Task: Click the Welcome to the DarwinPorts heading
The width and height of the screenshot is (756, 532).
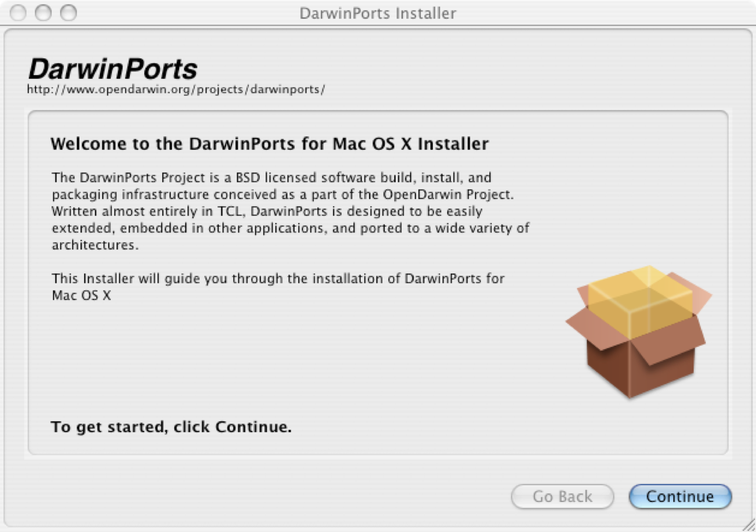Action: pyautogui.click(x=270, y=144)
